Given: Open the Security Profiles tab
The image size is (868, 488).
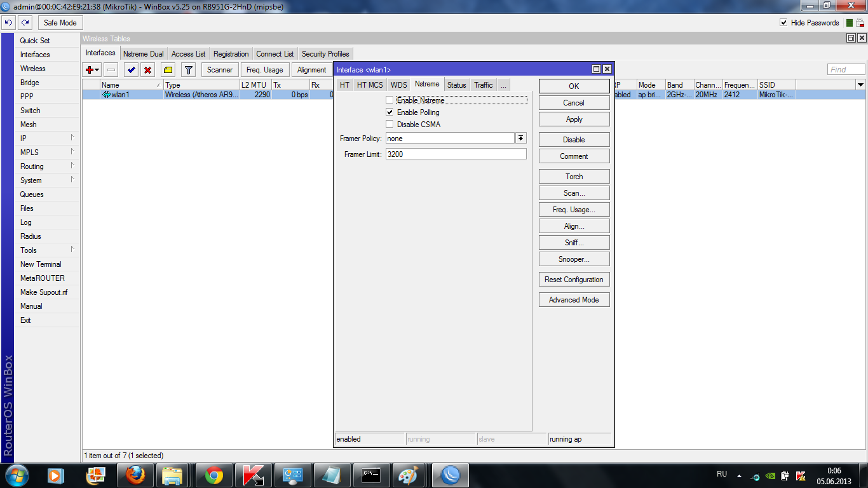Looking at the screenshot, I should click(325, 54).
